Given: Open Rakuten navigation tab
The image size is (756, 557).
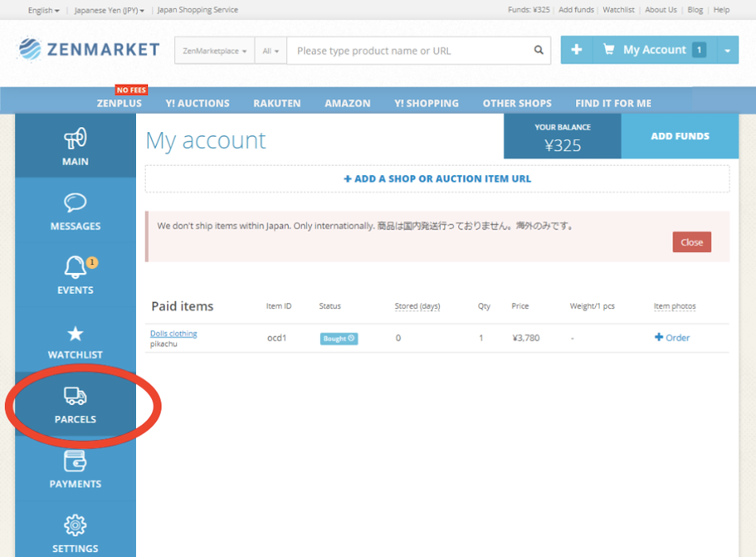Looking at the screenshot, I should coord(277,103).
